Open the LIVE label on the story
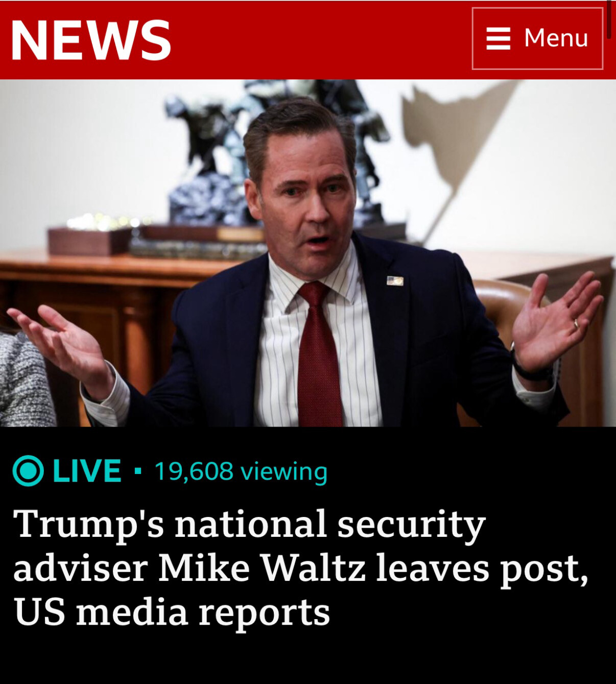616x684 pixels. (87, 471)
